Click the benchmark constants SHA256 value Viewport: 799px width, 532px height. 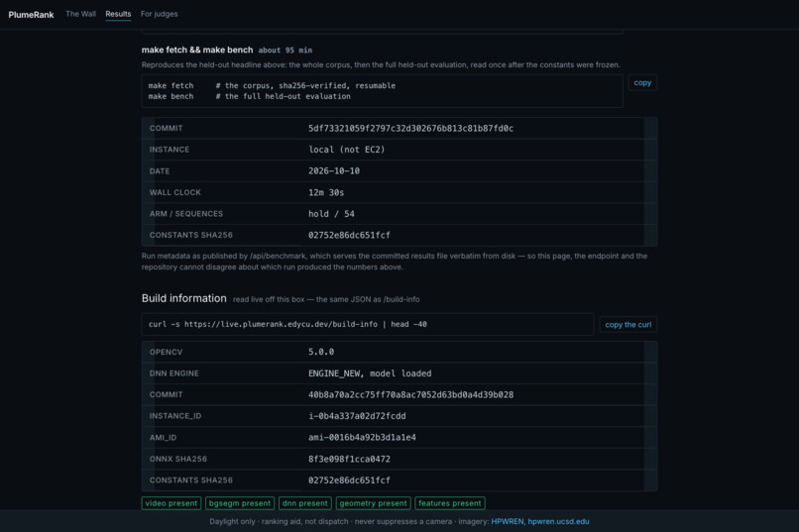point(349,235)
